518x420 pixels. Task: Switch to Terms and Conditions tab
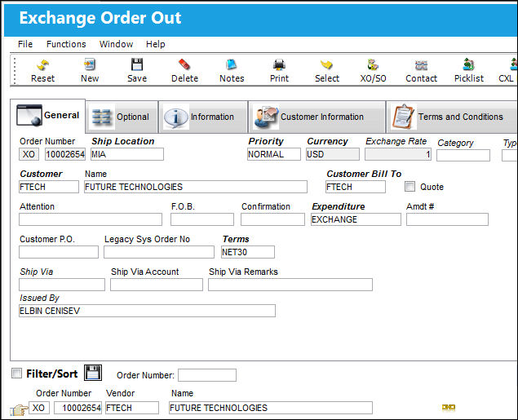click(x=452, y=117)
